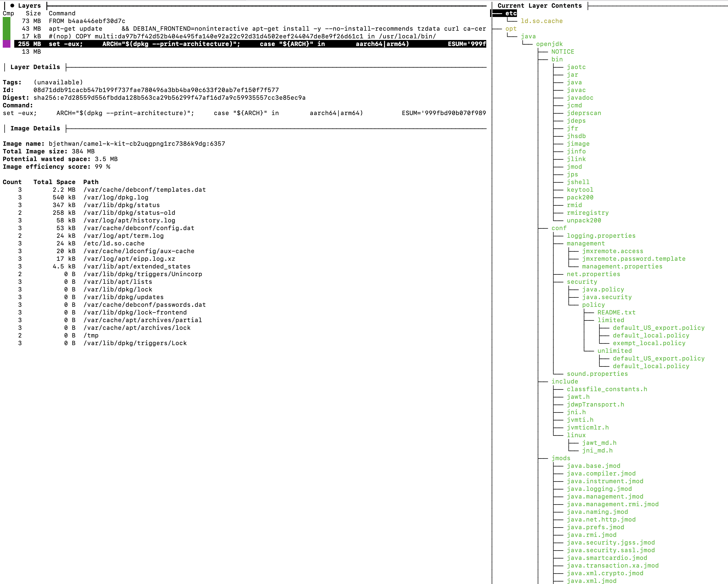Select the 73 MB FROM layer
Image resolution: width=728 pixels, height=584 pixels.
pyautogui.click(x=87, y=21)
